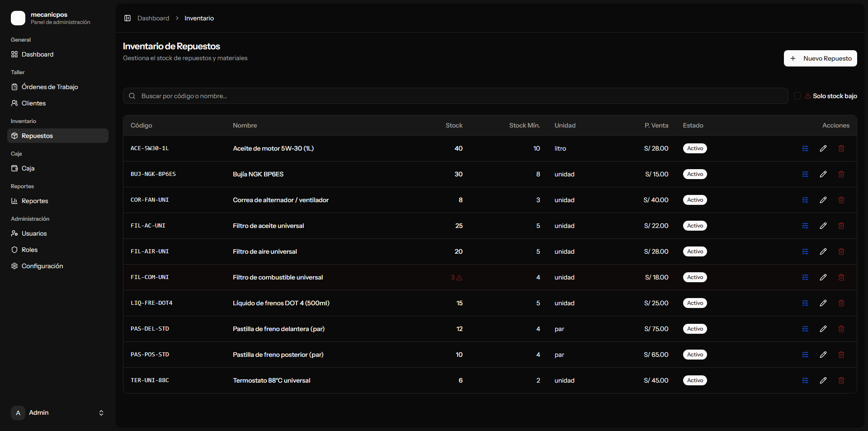Delete the Bujía NGK BP6ES item
The image size is (868, 431).
click(x=841, y=174)
